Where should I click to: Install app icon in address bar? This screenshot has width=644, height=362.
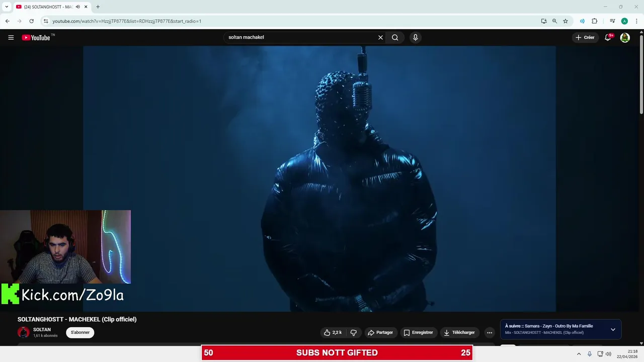click(x=544, y=21)
